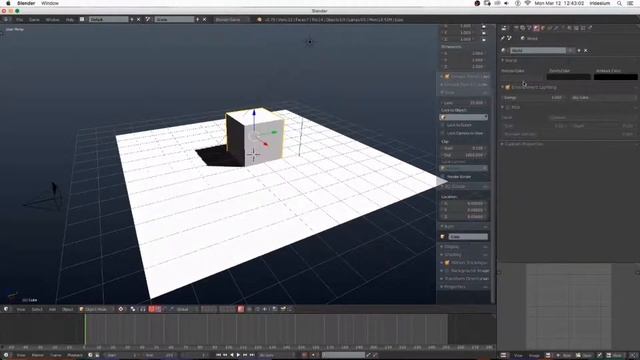Open the File menu
640x360 pixels.
pyautogui.click(x=19, y=19)
